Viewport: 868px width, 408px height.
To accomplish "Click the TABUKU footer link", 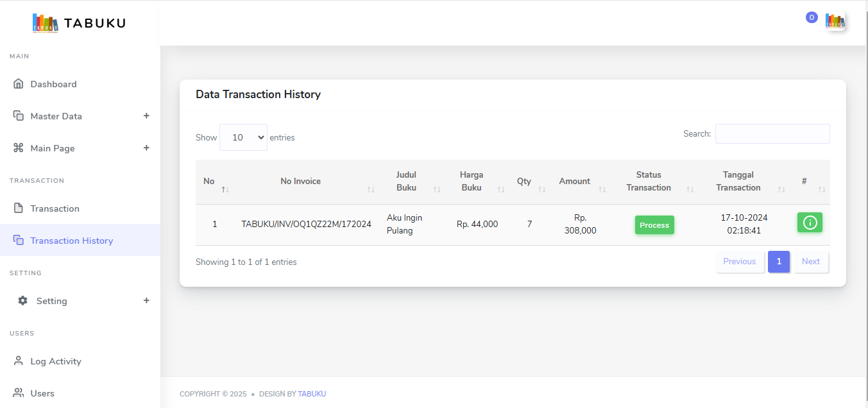I will click(312, 394).
